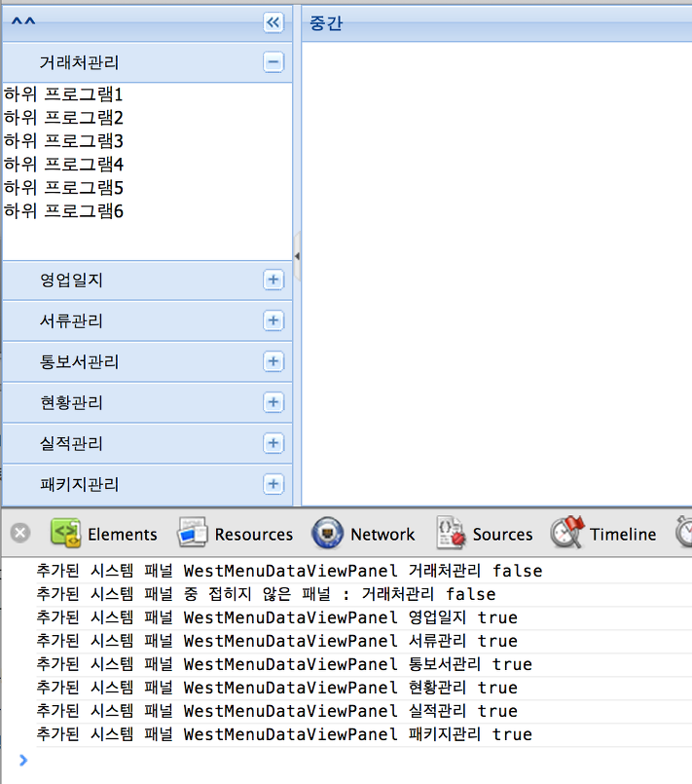Open the Elements tab icon

coord(65,533)
